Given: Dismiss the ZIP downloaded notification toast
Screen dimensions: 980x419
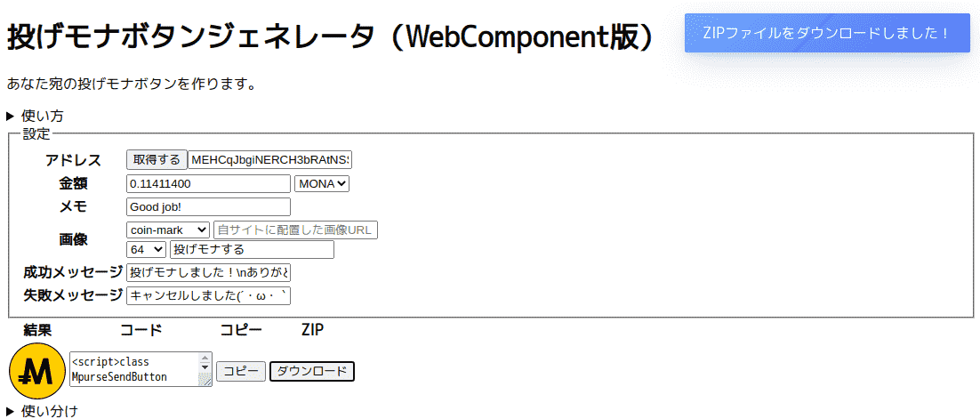Looking at the screenshot, I should [x=827, y=33].
